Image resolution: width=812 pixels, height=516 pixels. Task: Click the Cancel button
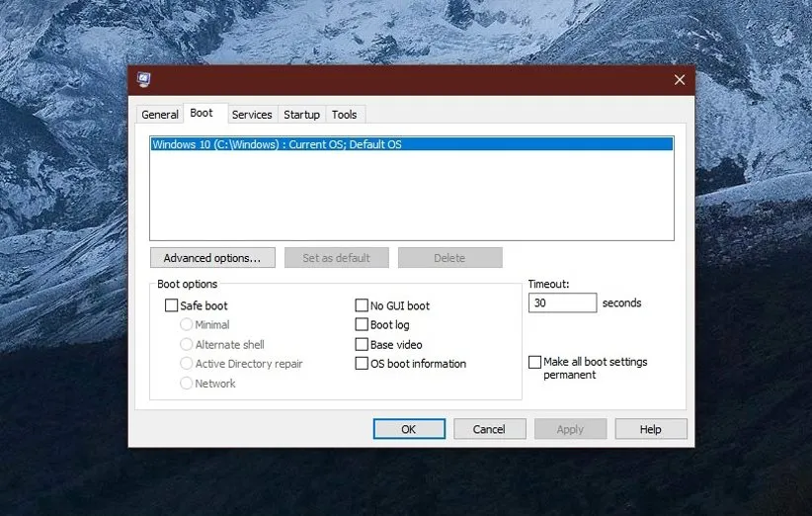coord(489,429)
